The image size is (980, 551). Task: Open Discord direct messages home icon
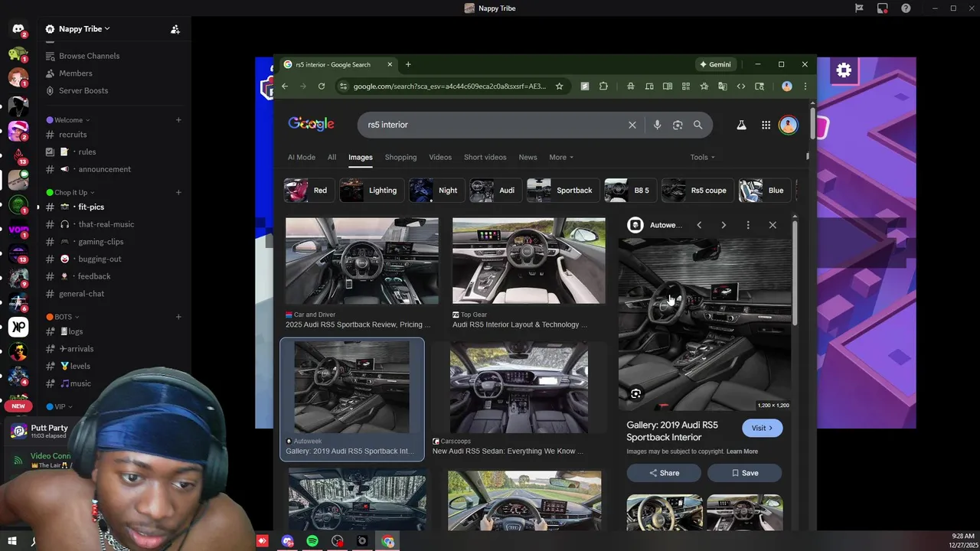point(18,29)
